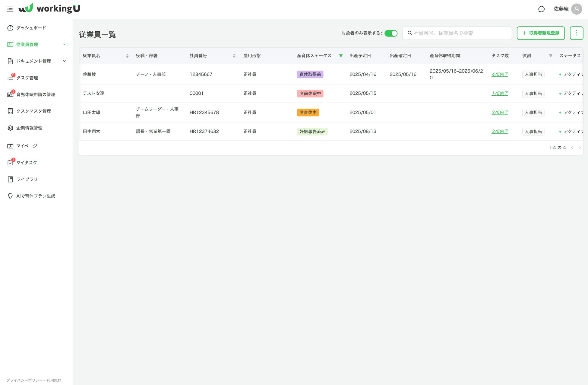Open the three-dot more options button

tap(576, 33)
